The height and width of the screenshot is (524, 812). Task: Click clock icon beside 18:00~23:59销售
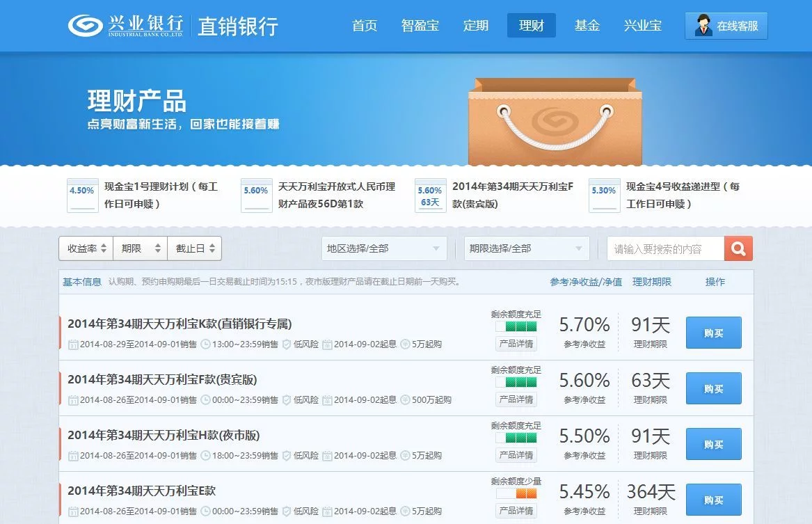tap(205, 456)
